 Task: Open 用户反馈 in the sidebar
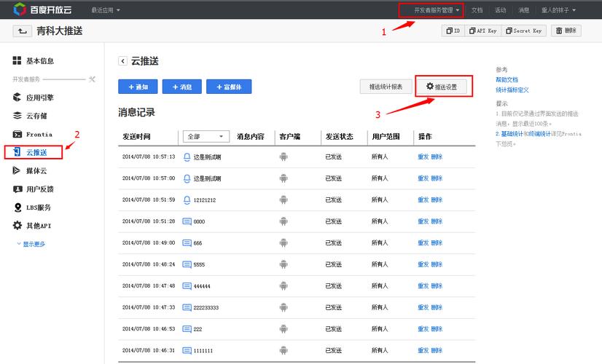click(x=34, y=189)
